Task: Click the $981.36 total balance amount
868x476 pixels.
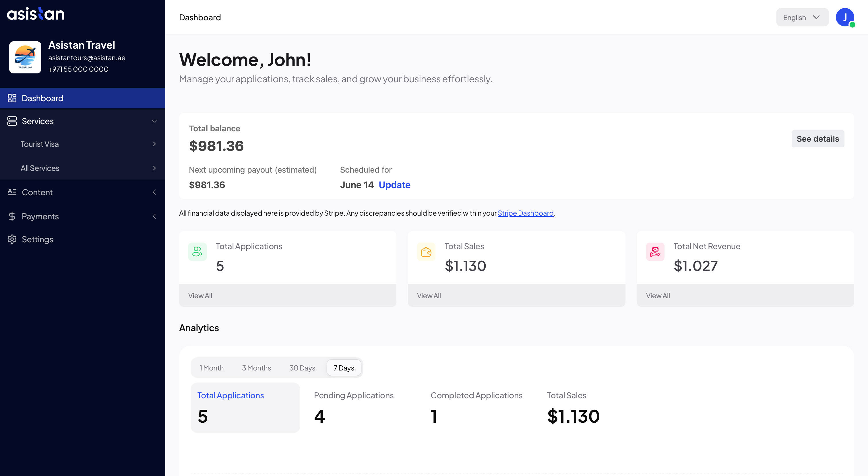Action: pos(216,146)
